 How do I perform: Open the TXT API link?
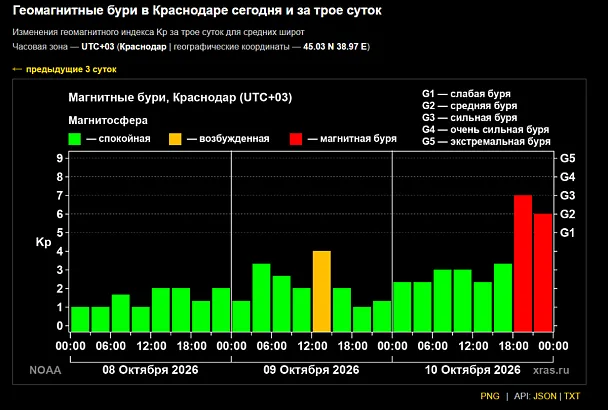point(572,396)
